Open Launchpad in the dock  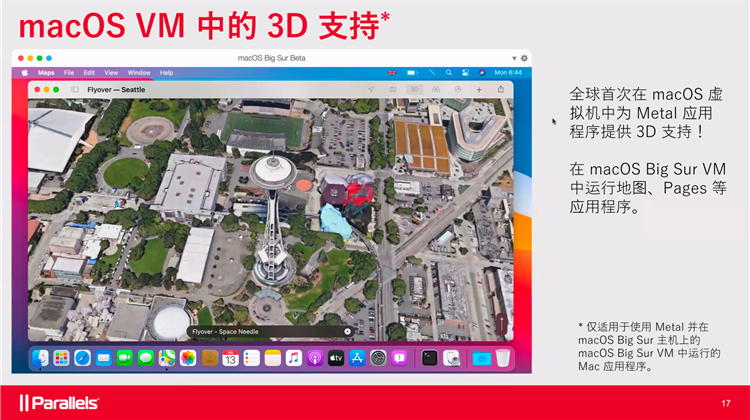click(x=61, y=358)
